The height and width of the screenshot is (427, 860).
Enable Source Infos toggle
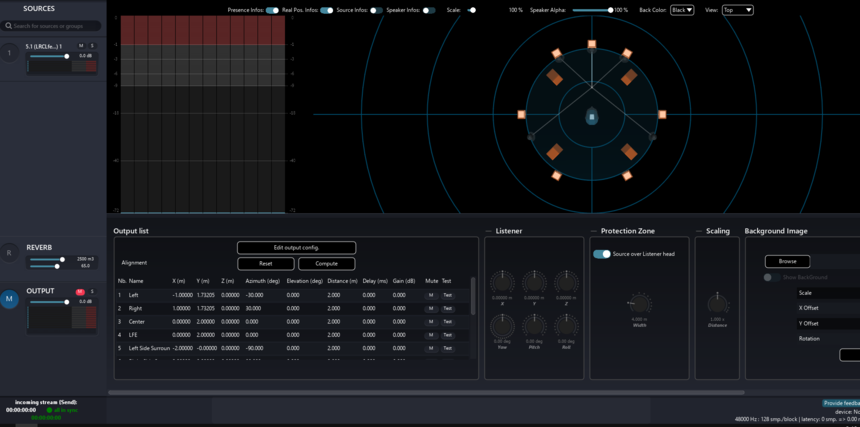point(376,10)
